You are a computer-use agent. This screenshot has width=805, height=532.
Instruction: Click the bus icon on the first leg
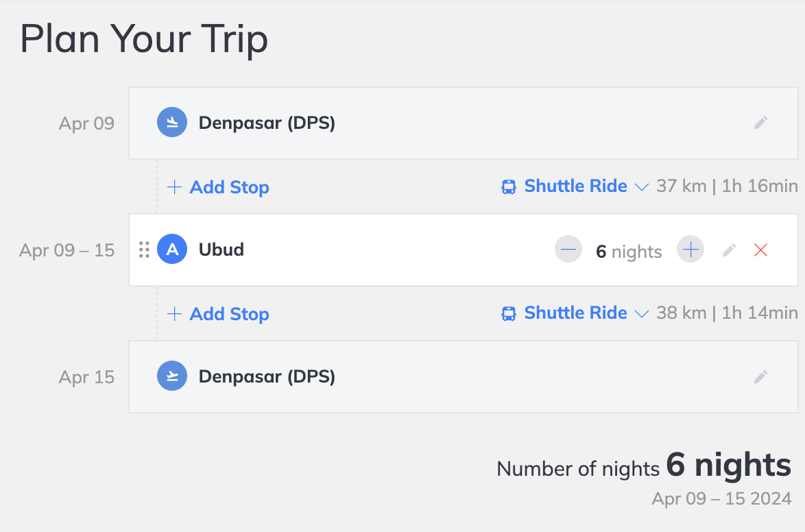508,187
